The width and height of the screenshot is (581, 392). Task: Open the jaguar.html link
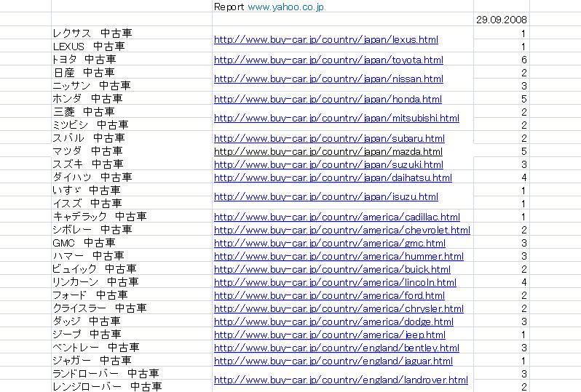[x=333, y=361]
